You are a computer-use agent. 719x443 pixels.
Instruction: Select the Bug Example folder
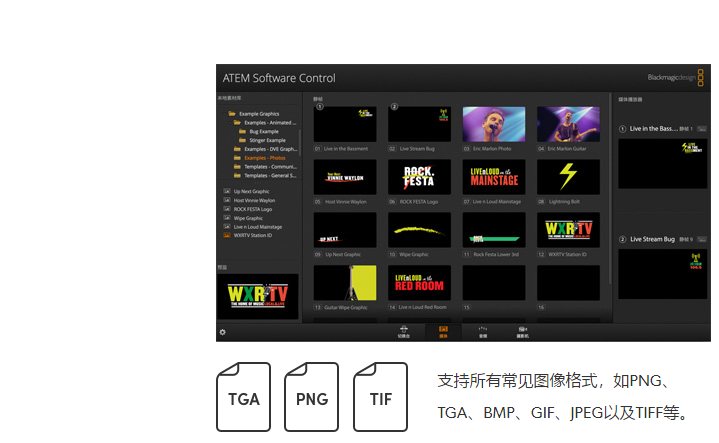point(266,131)
